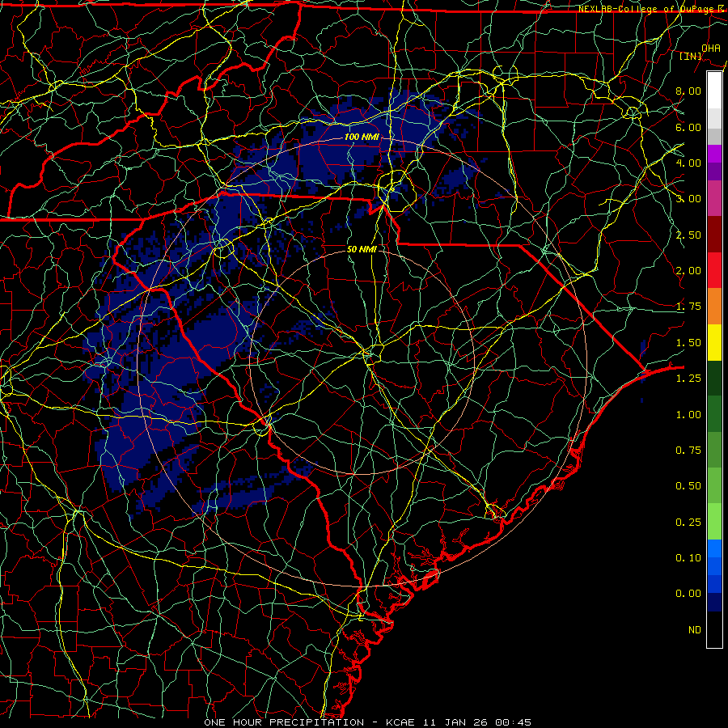The height and width of the screenshot is (728, 728).
Task: Pick the bright magenta swatch near 4.00
Action: point(714,154)
